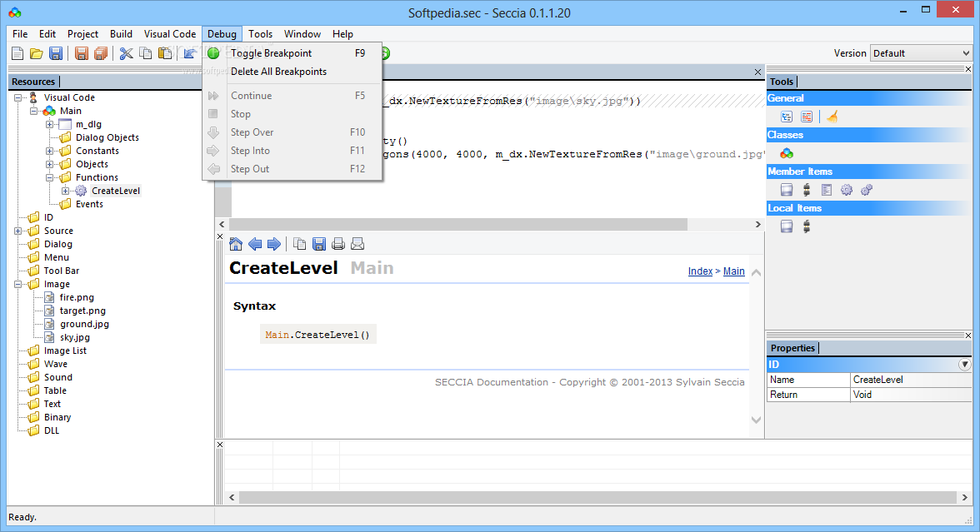The height and width of the screenshot is (532, 980).
Task: Click the open folder toolbar icon
Action: [x=37, y=53]
